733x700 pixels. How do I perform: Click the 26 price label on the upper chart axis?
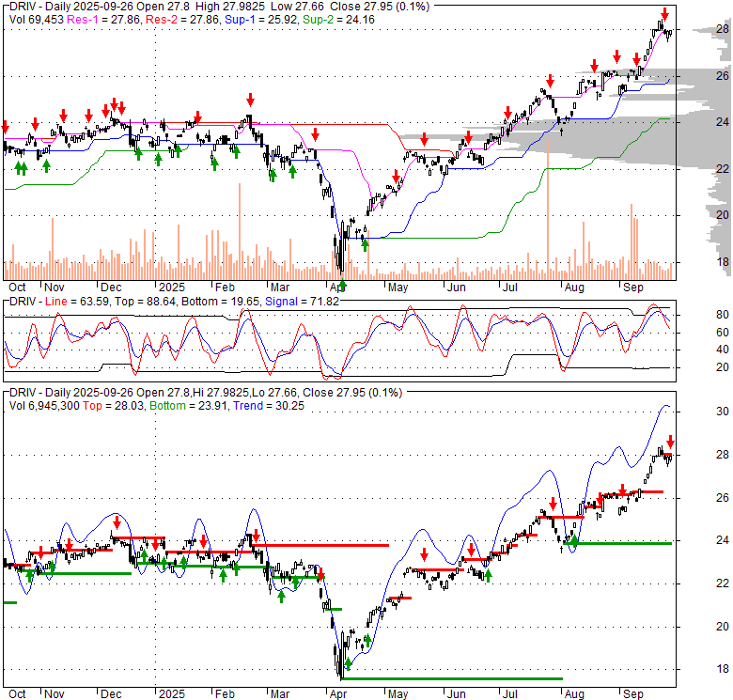coord(723,76)
